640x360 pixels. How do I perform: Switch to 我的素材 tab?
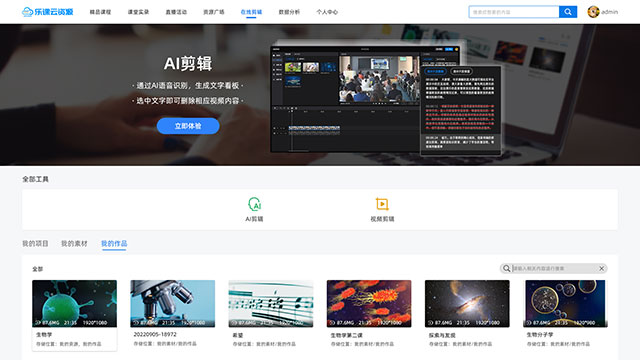click(74, 244)
